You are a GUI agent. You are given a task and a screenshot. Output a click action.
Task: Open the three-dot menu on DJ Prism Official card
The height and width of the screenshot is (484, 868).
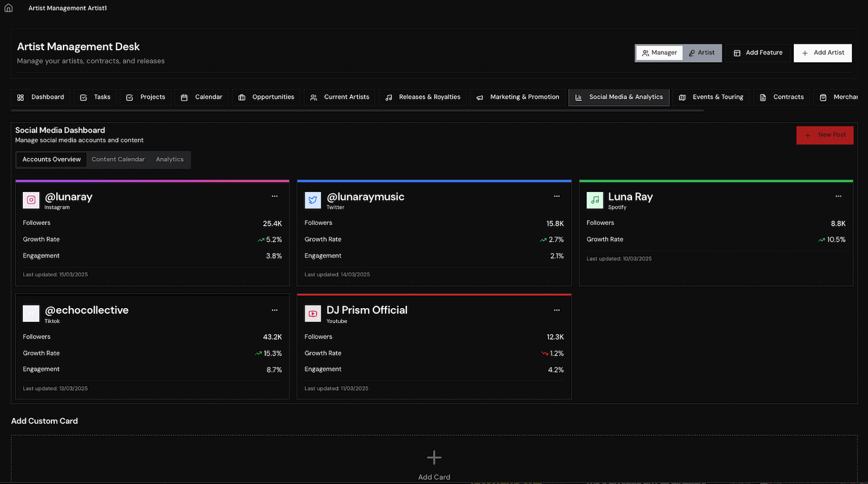pyautogui.click(x=557, y=310)
